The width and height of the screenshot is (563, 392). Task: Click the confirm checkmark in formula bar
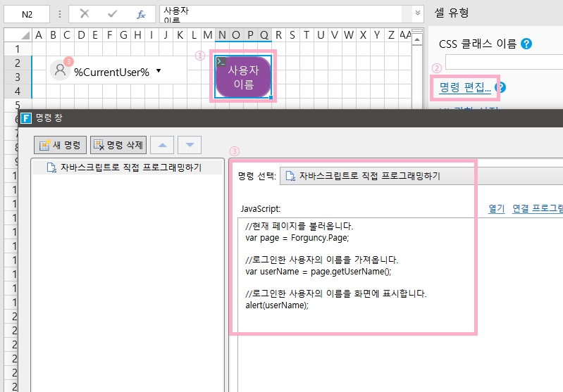113,14
